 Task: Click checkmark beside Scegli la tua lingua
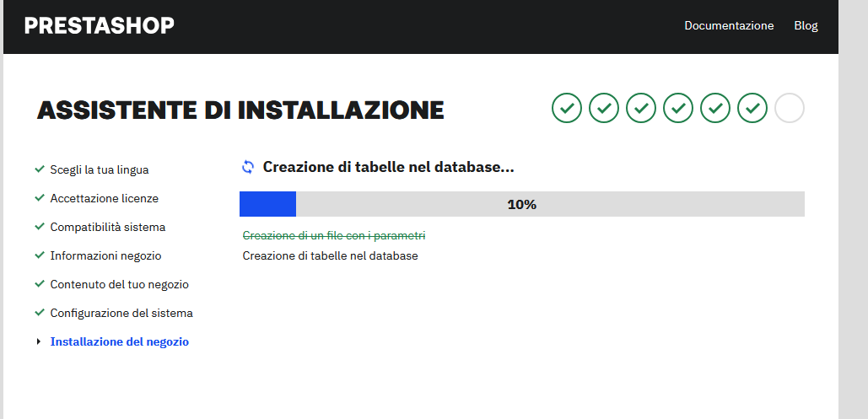(40, 169)
